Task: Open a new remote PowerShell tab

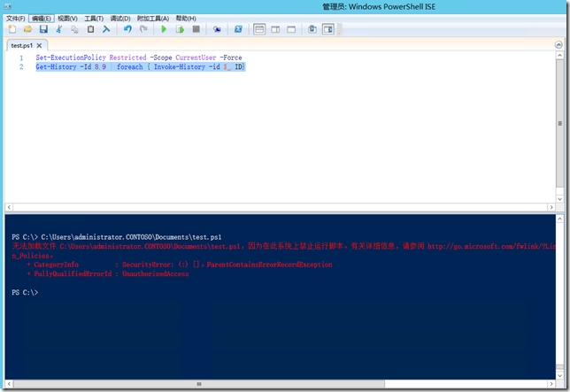Action: tap(217, 29)
